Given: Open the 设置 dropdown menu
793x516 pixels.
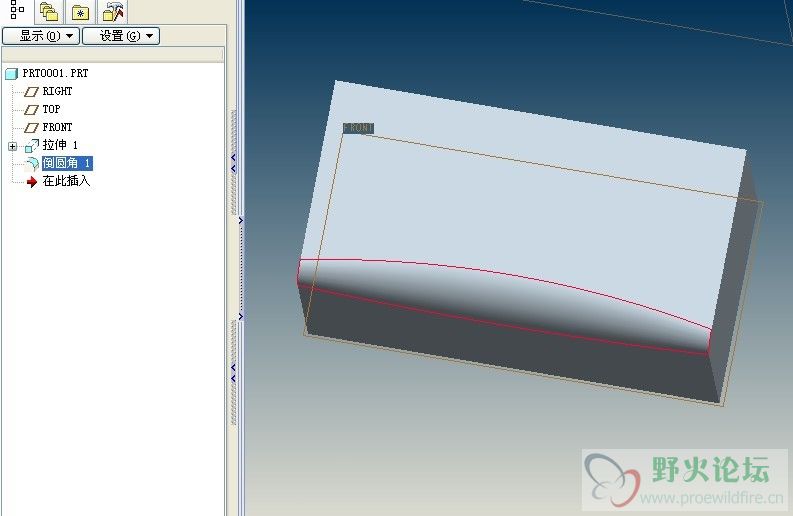Looking at the screenshot, I should 121,36.
